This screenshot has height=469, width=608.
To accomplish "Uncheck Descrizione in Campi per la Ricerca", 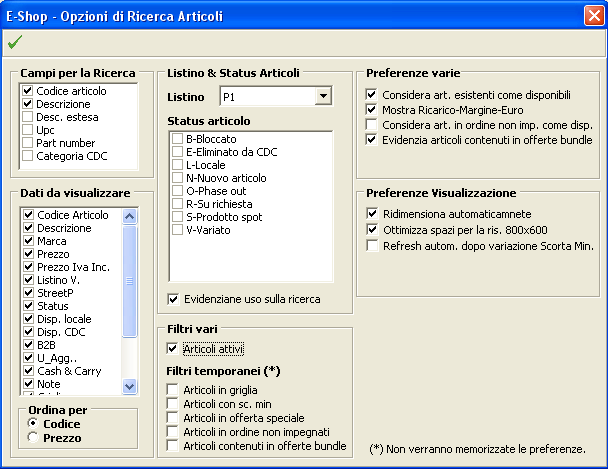I will [28, 103].
